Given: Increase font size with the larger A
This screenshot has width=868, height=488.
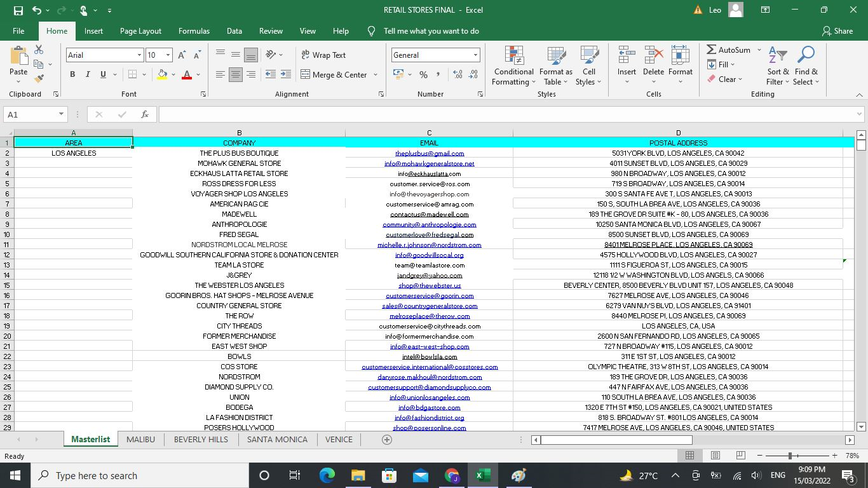Looking at the screenshot, I should [x=182, y=55].
